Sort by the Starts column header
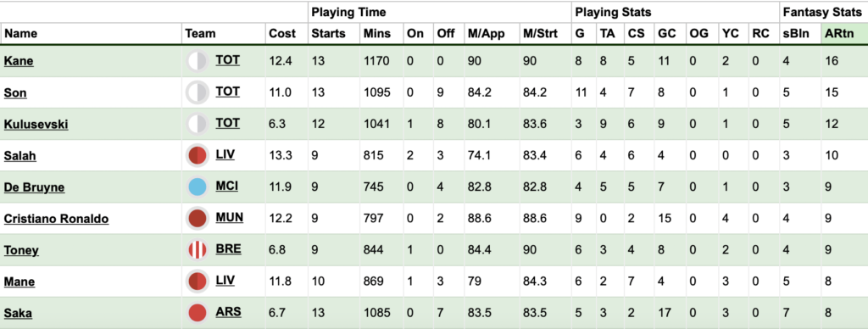868x329 pixels. point(328,33)
